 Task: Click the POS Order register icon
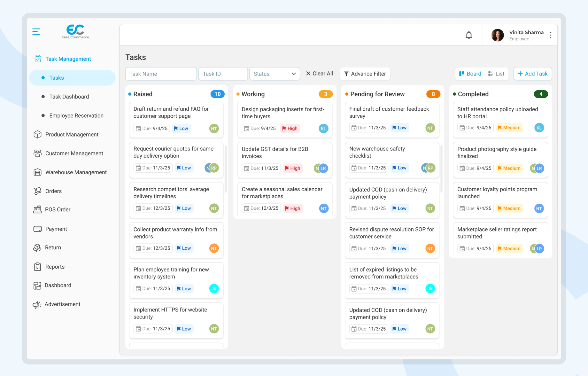click(x=37, y=210)
